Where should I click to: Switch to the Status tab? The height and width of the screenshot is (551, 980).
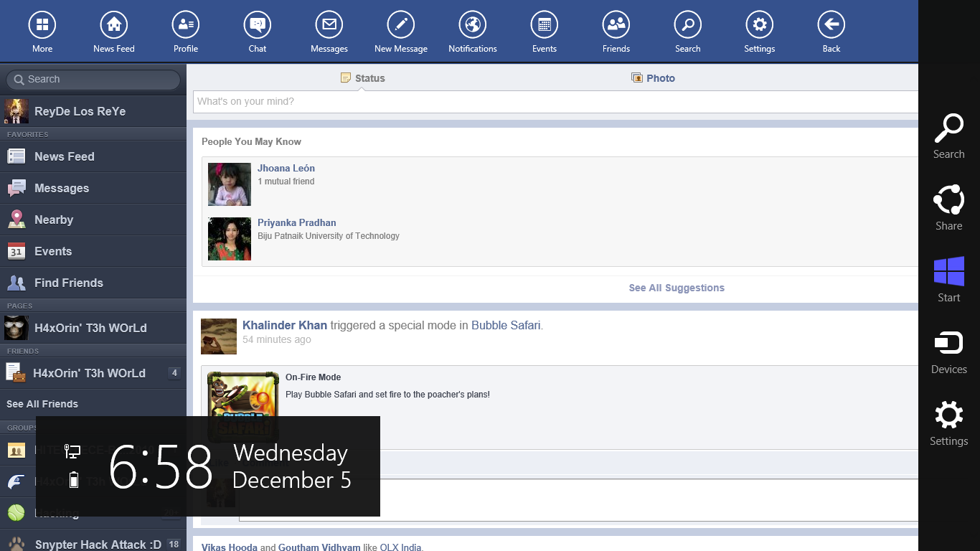point(363,78)
